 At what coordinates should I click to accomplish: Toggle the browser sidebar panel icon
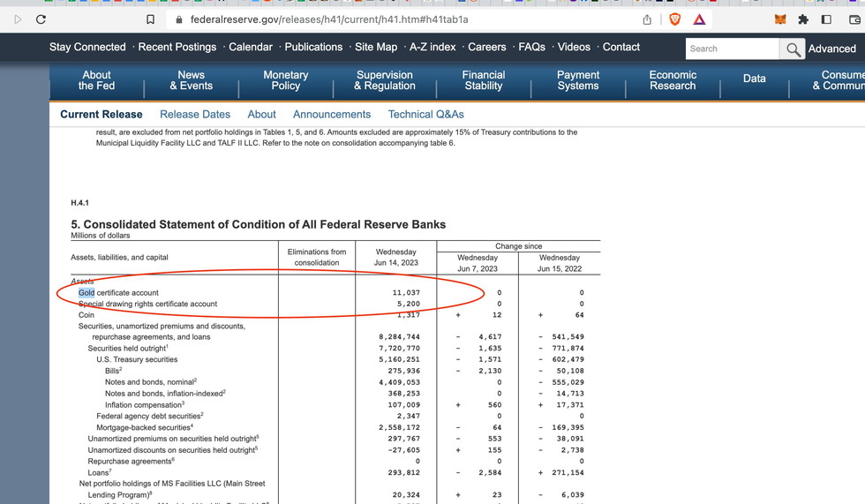pos(826,19)
